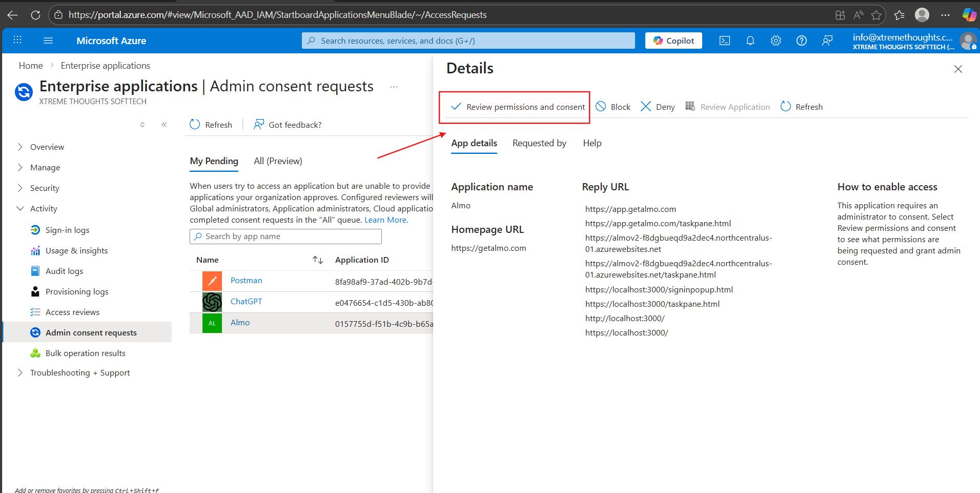Viewport: 980px width, 493px height.
Task: Open Sign-in logs in the Activity sidebar
Action: coord(67,230)
